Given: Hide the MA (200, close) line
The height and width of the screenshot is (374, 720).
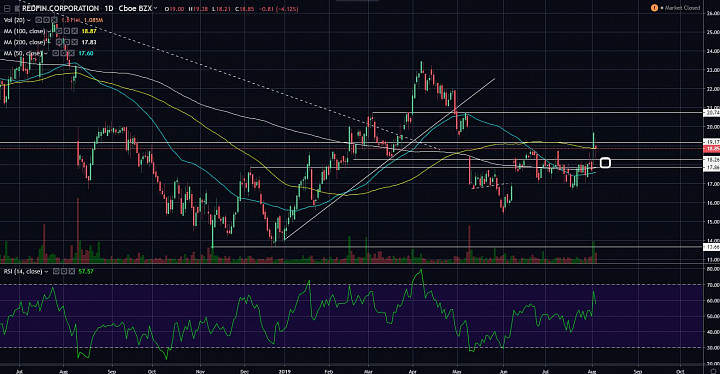Looking at the screenshot, I should [59, 42].
